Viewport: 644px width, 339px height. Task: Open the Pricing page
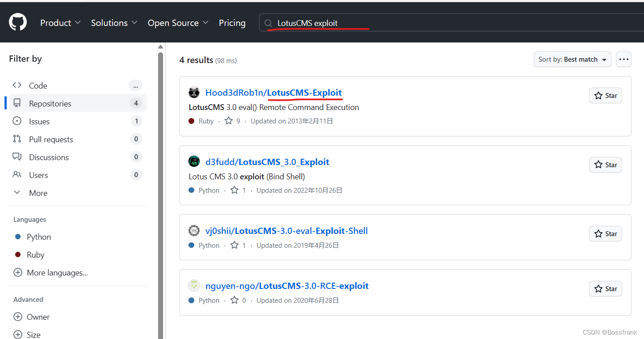click(232, 23)
